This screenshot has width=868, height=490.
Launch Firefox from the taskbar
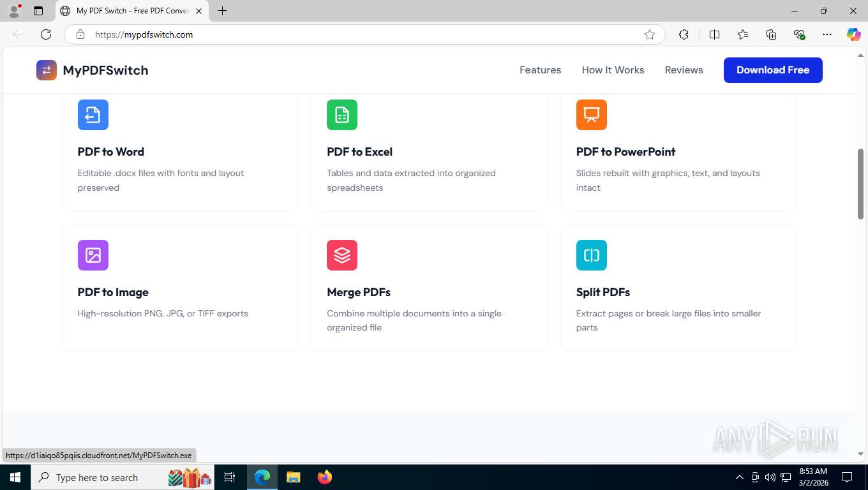pos(325,477)
